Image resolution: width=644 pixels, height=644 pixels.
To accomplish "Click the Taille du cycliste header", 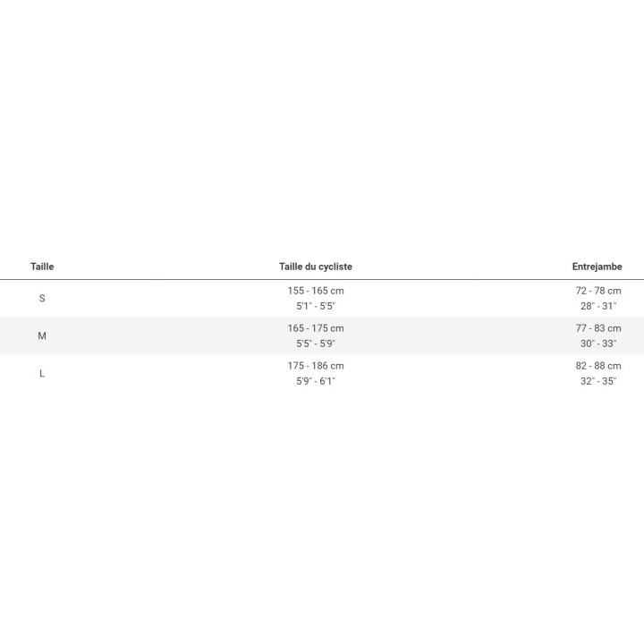I will coord(316,267).
